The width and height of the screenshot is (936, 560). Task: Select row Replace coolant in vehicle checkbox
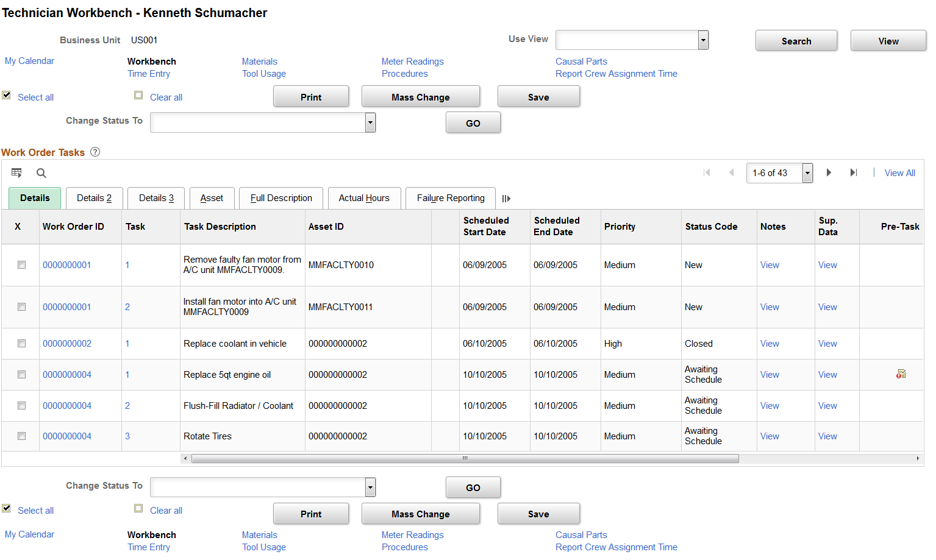[x=21, y=344]
